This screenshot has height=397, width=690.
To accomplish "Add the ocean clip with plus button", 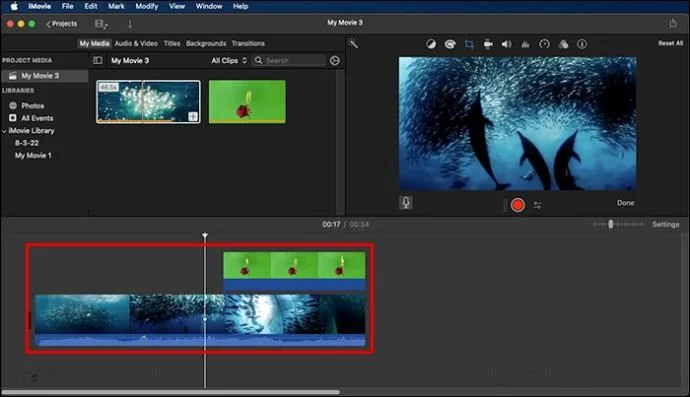I will click(193, 116).
